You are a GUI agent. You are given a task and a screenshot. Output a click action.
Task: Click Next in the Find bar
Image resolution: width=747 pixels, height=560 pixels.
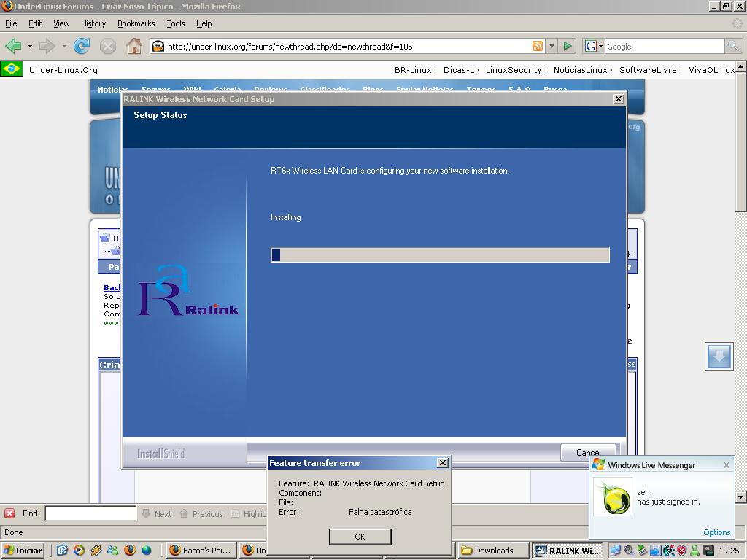(157, 514)
